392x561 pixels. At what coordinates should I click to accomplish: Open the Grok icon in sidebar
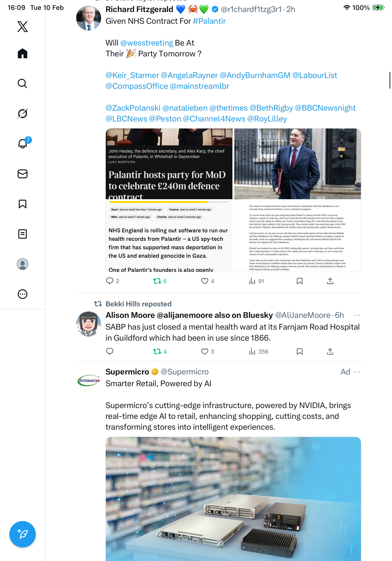[23, 113]
